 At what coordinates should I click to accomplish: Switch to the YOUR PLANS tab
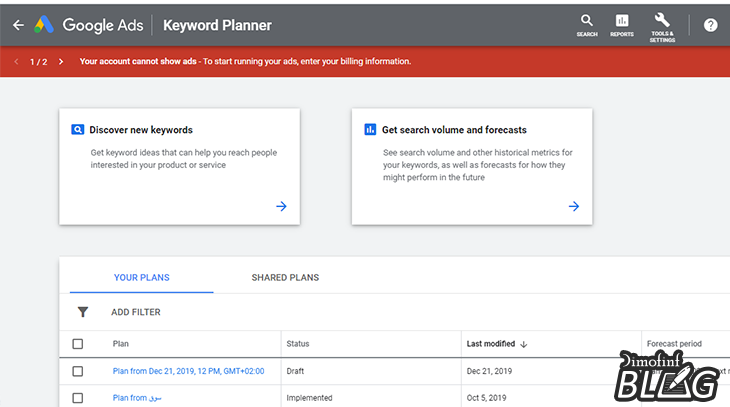(x=142, y=278)
